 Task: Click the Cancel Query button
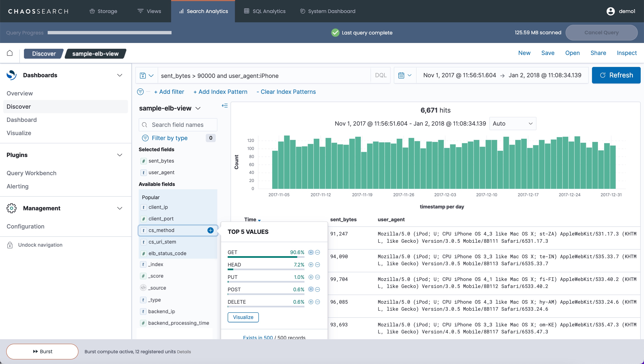(x=601, y=32)
